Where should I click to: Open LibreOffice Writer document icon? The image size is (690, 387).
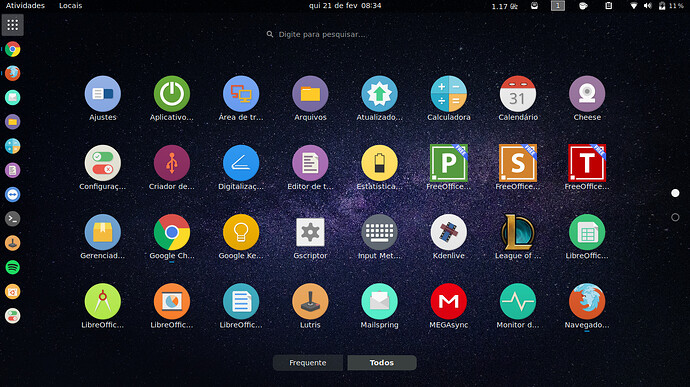coord(241,301)
